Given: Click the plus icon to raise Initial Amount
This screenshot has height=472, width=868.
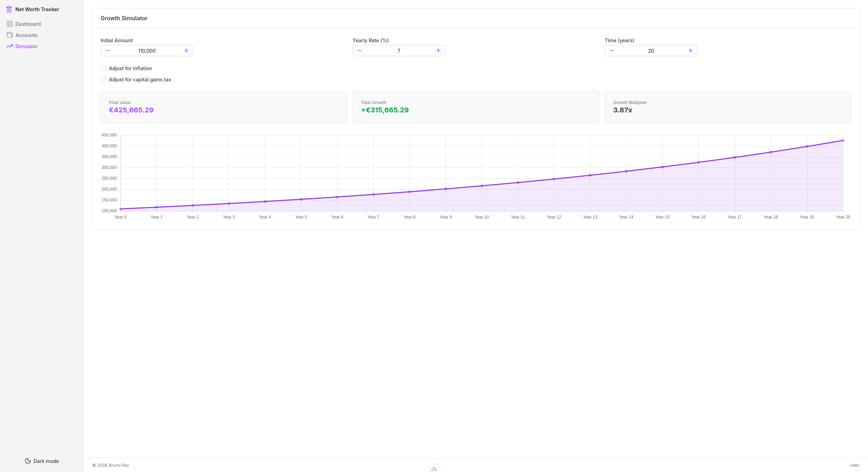Looking at the screenshot, I should click(x=186, y=51).
